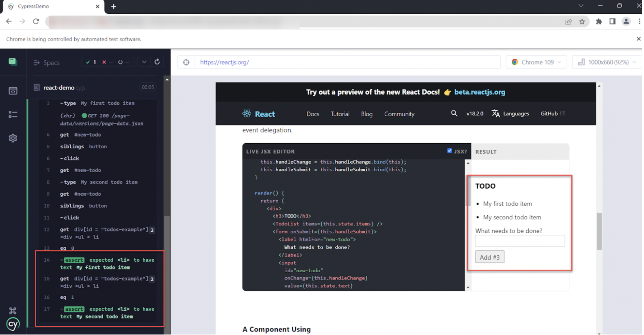Screen dimensions: 644x335
Task: Open the Chrome extensions puzzle icon
Action: click(599, 21)
